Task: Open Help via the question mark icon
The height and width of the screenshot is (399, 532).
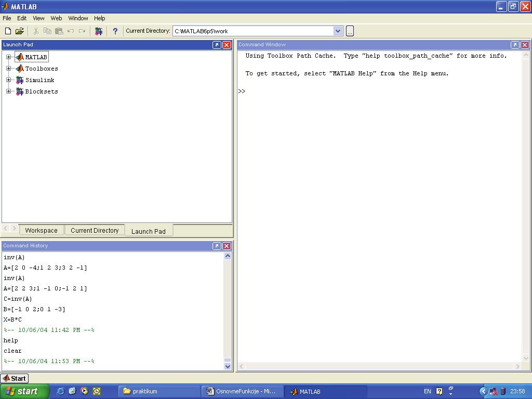Action: [x=115, y=31]
